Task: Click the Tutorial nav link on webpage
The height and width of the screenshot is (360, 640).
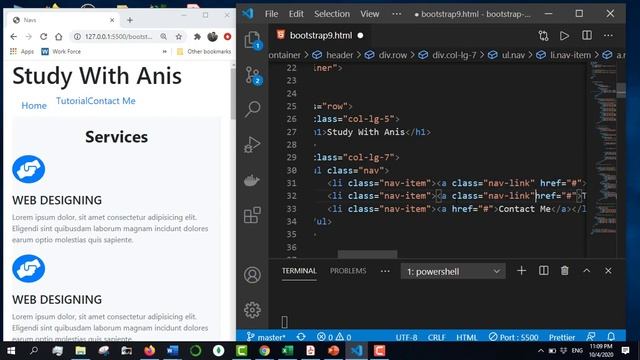Action: click(x=71, y=101)
